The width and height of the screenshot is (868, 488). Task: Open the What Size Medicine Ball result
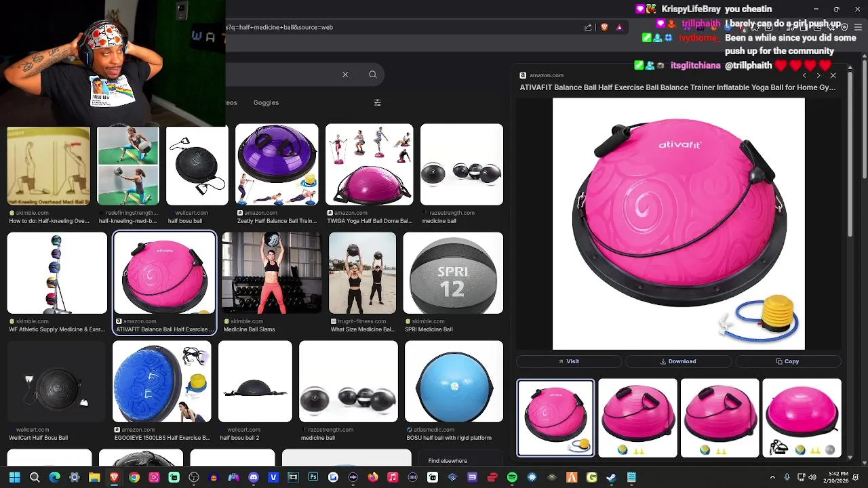point(362,273)
